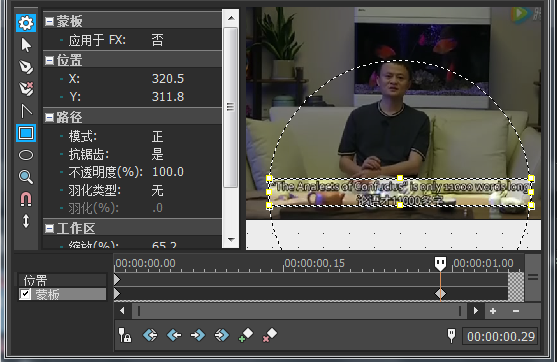Click cursor marker icon beside timecode field
Screen dimensions: 557x362
451,335
